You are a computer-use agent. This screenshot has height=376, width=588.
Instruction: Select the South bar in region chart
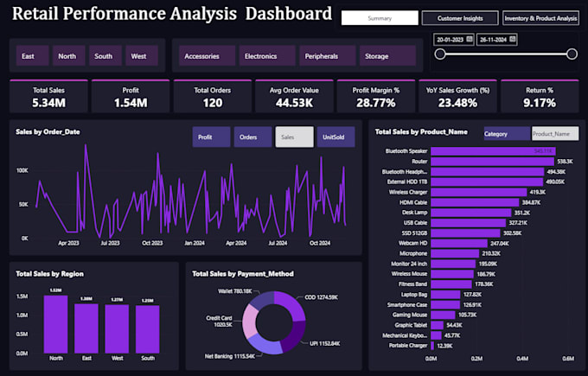pyautogui.click(x=147, y=329)
